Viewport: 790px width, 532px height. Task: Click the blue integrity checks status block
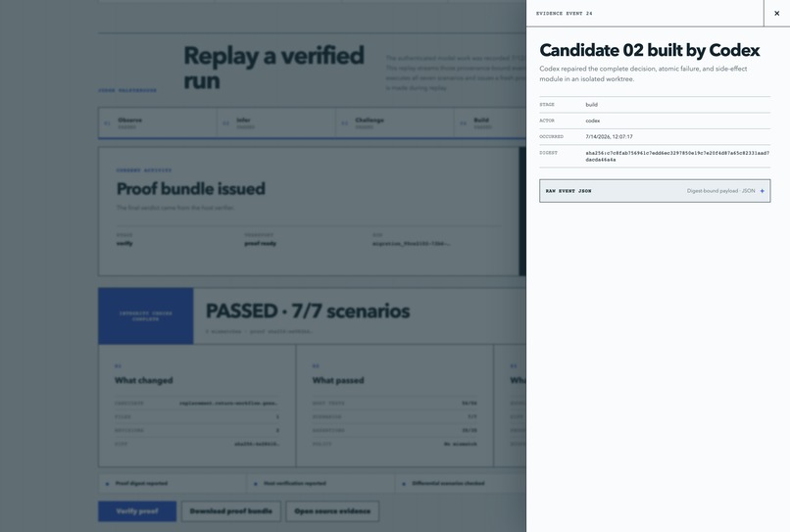pos(146,315)
